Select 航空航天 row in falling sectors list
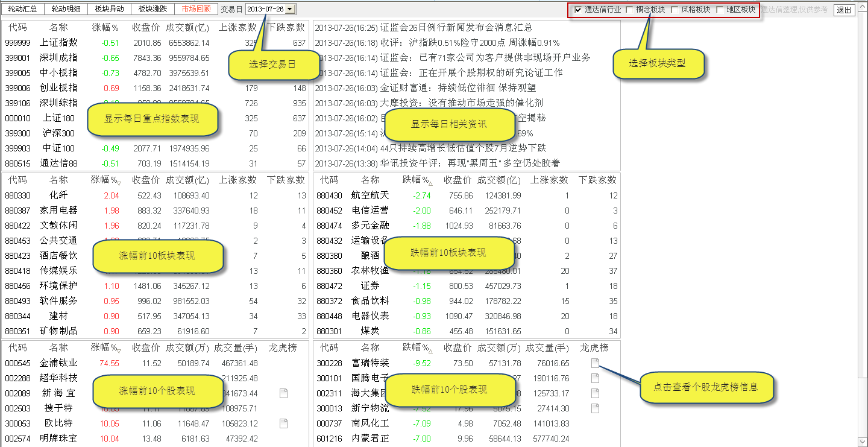 tap(370, 195)
